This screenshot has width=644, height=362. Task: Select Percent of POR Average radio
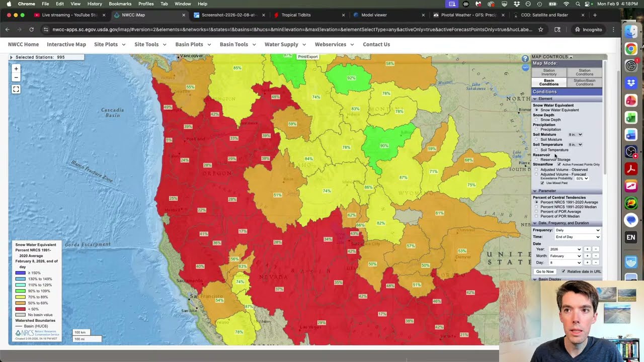coord(536,212)
